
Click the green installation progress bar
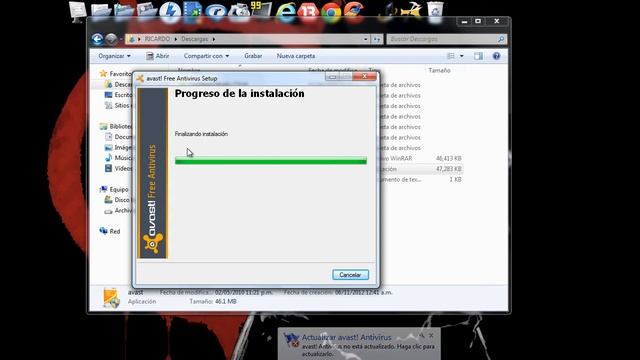tap(271, 161)
